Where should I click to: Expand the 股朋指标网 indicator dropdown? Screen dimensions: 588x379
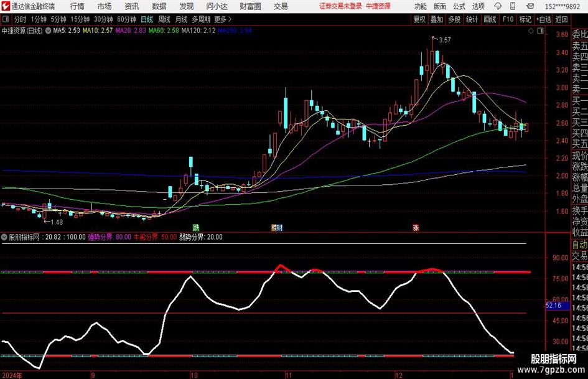[4, 237]
